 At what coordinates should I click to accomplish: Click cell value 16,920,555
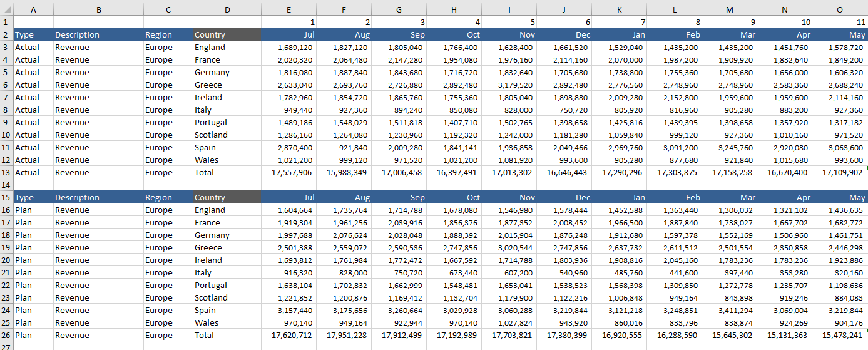[620, 336]
